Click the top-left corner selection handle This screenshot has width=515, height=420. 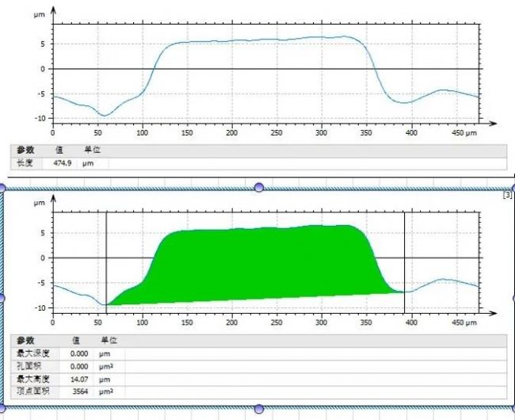tap(2, 188)
